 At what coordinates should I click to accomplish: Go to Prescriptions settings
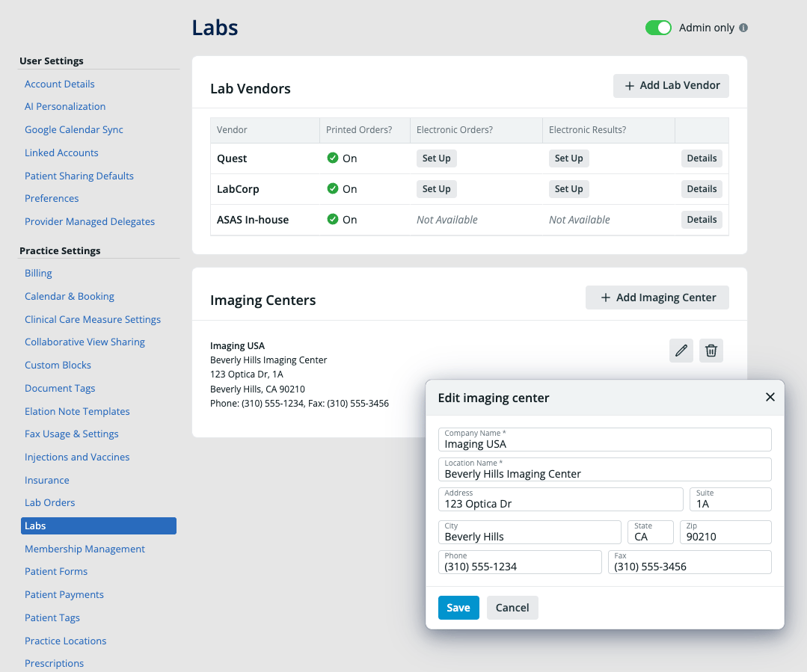pos(54,664)
